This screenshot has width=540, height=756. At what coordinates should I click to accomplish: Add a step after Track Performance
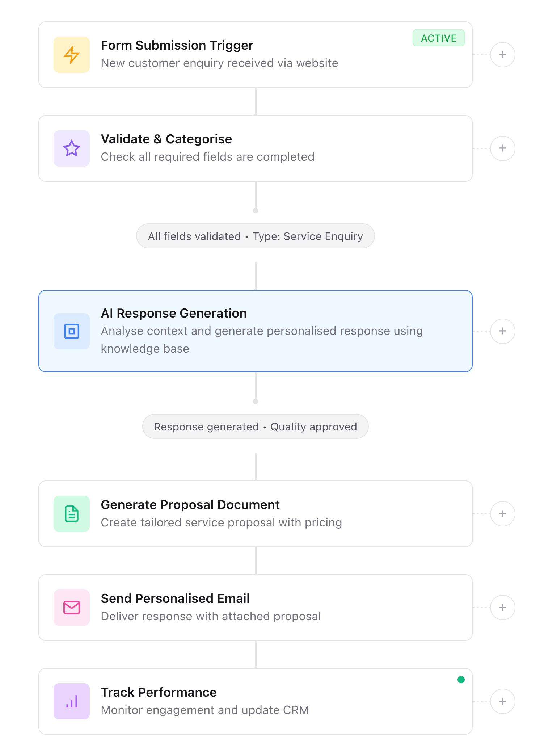tap(503, 701)
